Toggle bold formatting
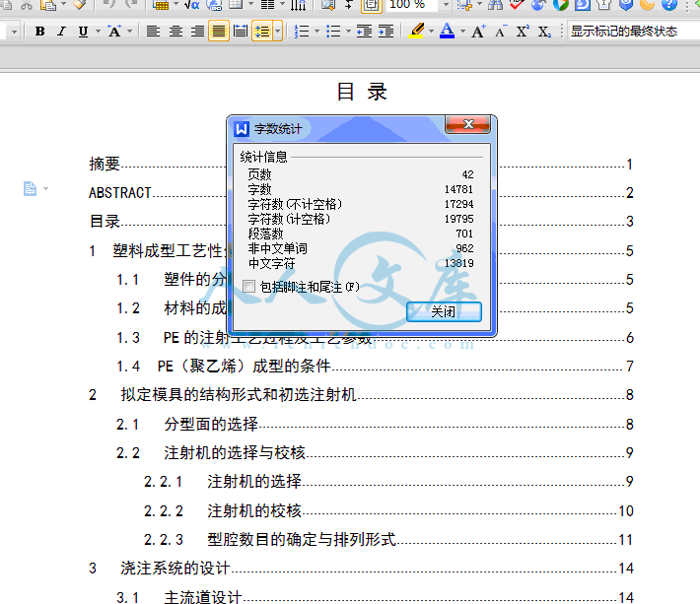The image size is (700, 604). pyautogui.click(x=39, y=32)
